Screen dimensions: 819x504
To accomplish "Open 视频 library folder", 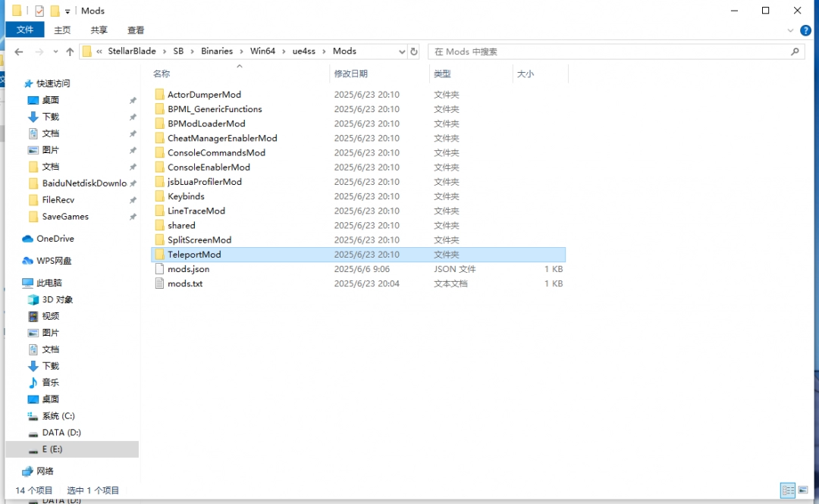I will click(51, 317).
